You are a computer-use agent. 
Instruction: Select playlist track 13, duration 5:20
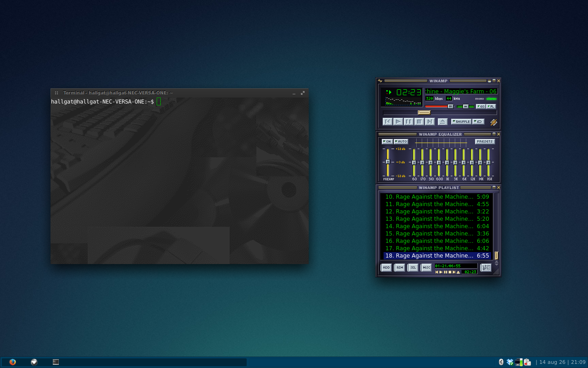click(436, 218)
